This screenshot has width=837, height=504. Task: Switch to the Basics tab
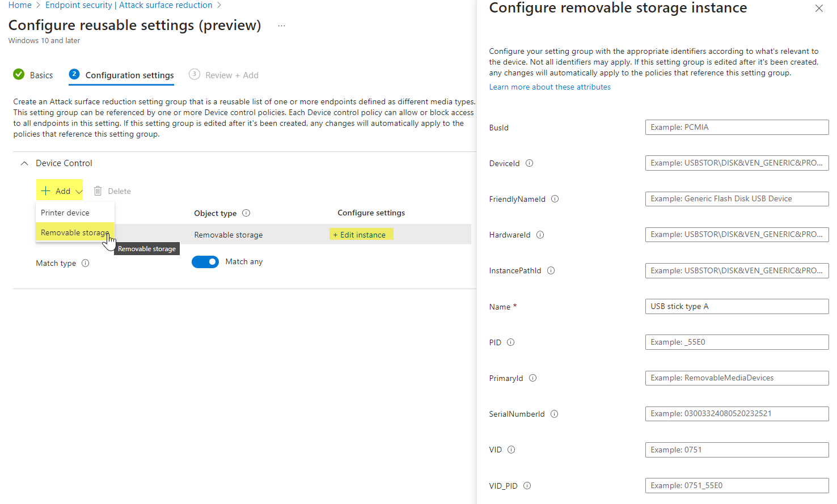(x=40, y=75)
